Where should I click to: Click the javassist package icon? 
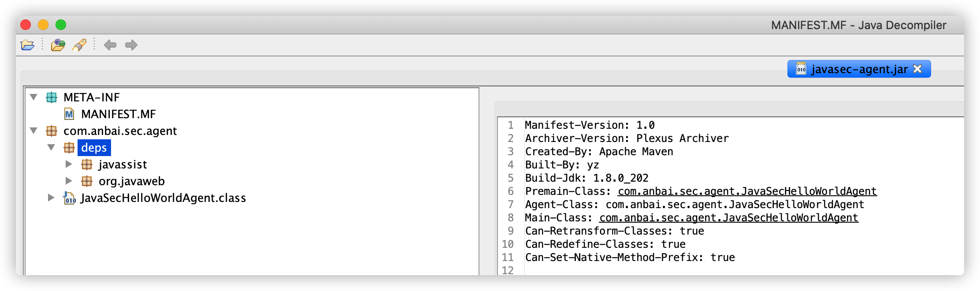(x=87, y=165)
